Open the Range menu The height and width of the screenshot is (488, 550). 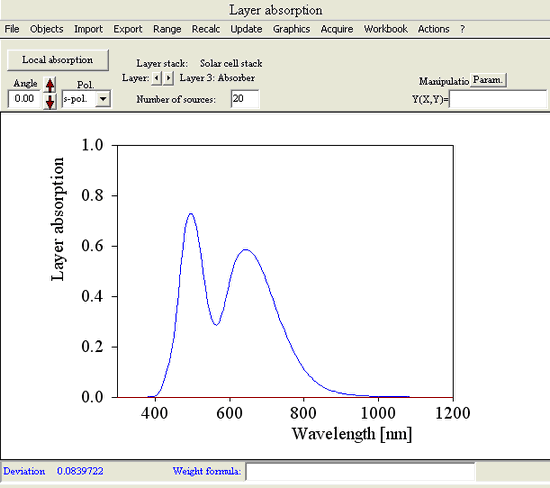click(167, 29)
